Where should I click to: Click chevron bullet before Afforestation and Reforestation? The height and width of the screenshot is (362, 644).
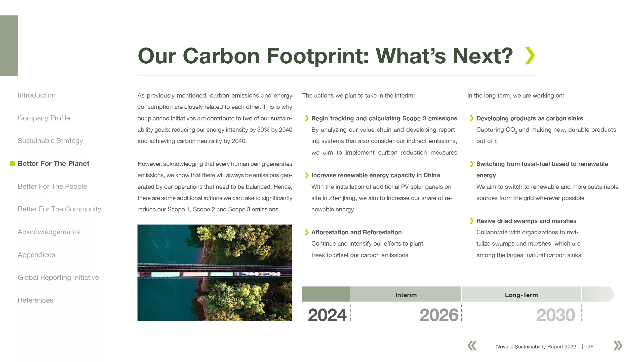point(306,232)
